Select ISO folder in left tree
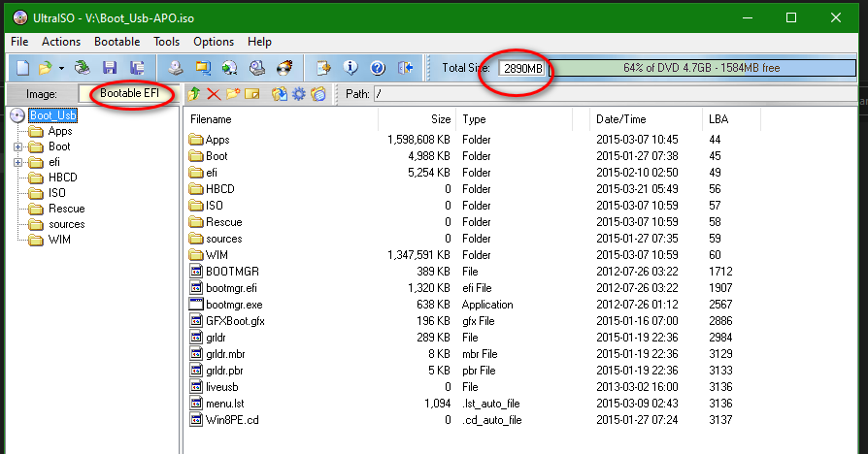The height and width of the screenshot is (454, 868). (56, 193)
